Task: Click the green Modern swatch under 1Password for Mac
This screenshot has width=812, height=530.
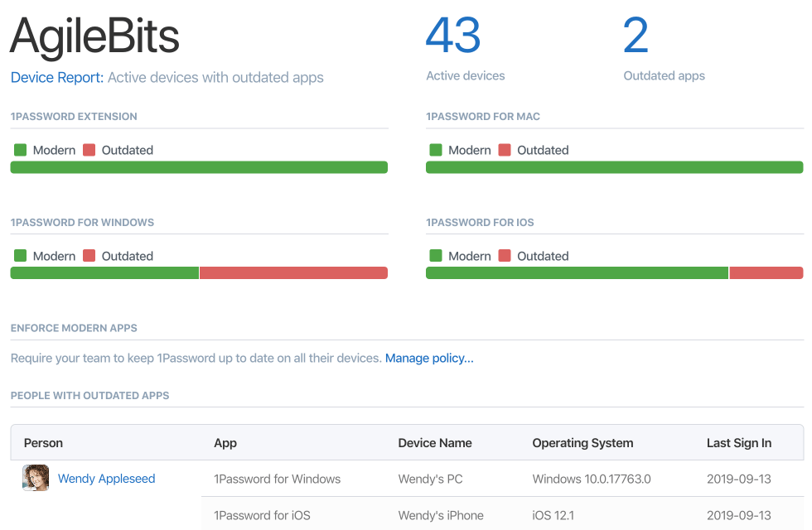Action: [x=436, y=150]
